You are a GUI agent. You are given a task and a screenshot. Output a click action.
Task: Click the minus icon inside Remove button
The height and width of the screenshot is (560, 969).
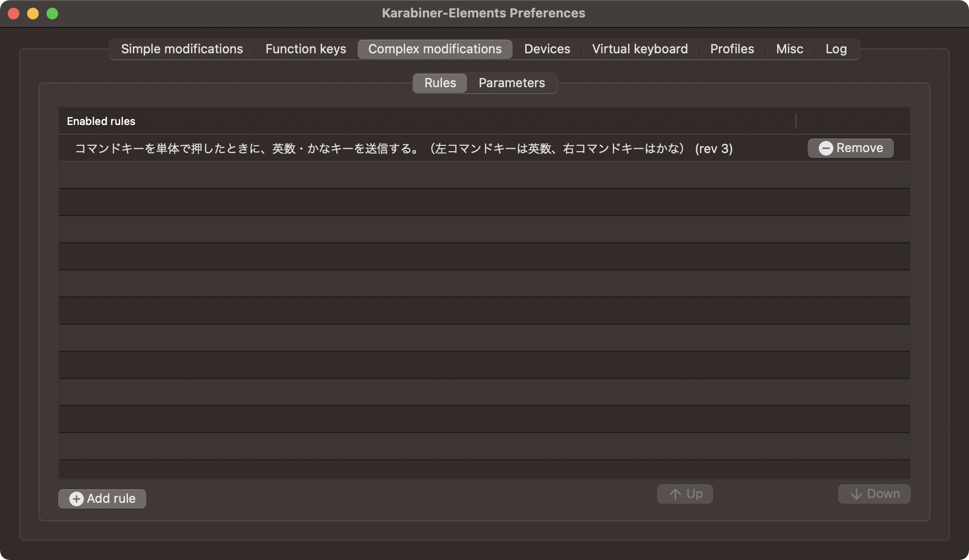[826, 148]
